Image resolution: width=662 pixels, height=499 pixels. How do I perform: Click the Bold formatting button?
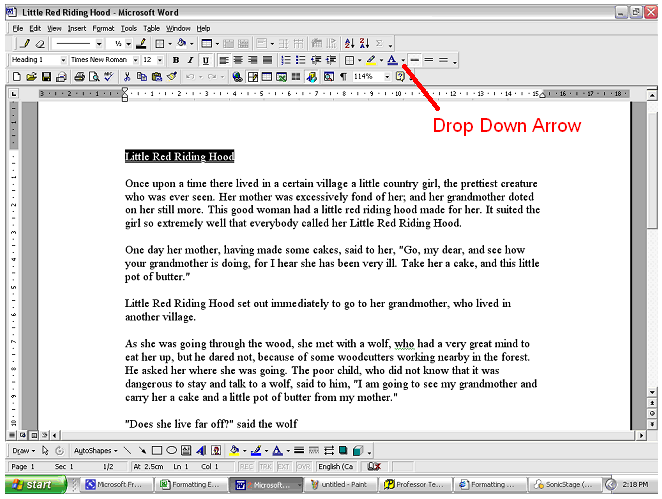coord(177,60)
